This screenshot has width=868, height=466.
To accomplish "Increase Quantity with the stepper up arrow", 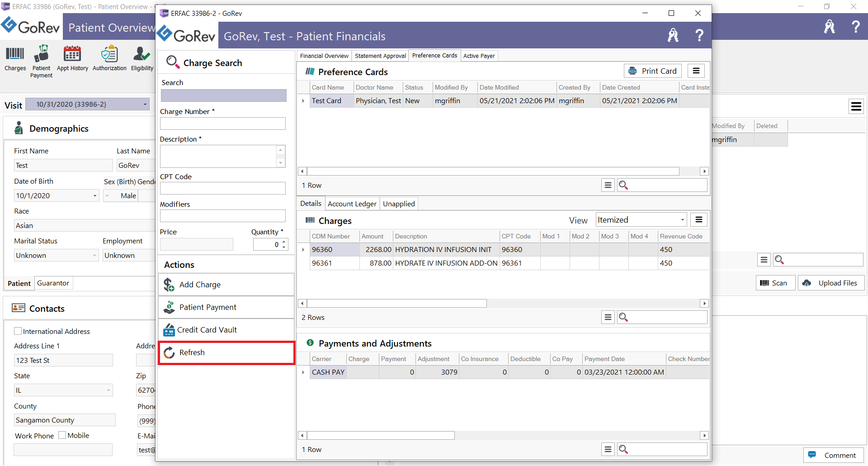I will pos(284,242).
